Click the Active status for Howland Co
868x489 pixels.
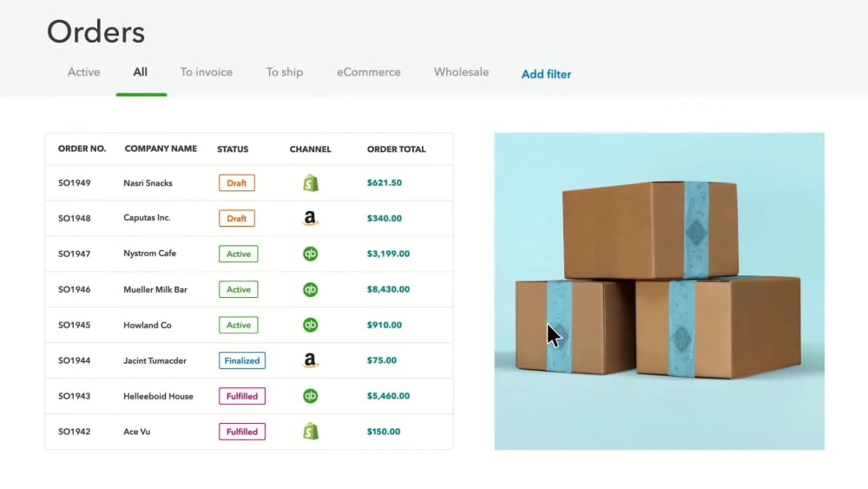coord(239,325)
